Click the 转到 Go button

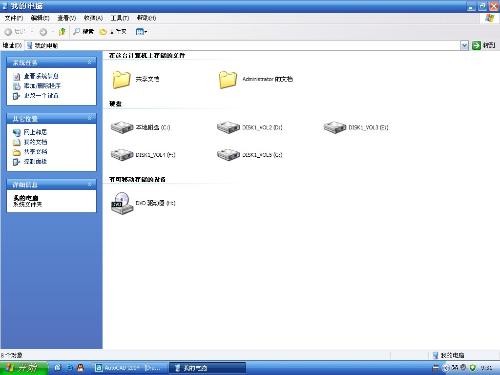484,45
